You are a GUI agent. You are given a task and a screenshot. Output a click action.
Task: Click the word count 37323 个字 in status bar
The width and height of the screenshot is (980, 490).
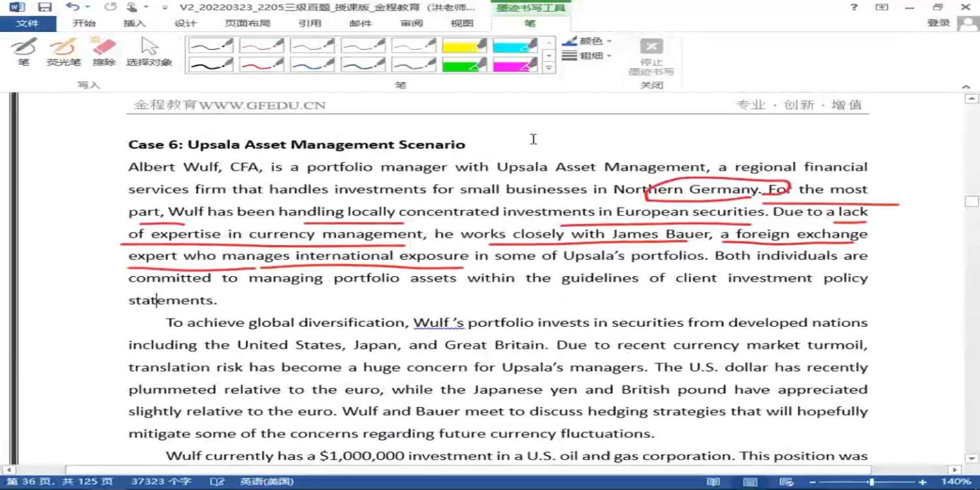click(161, 482)
